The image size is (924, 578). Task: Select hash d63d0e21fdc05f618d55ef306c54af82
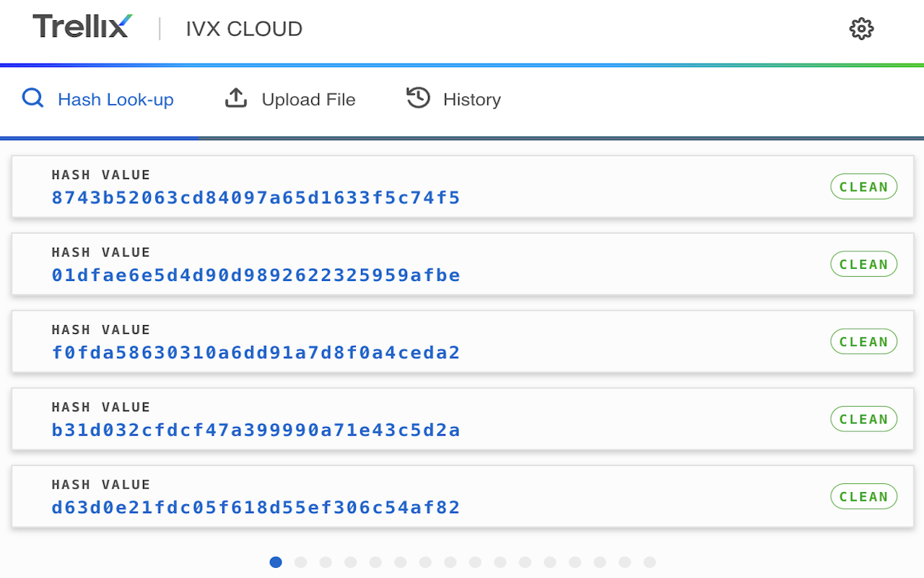pos(256,507)
